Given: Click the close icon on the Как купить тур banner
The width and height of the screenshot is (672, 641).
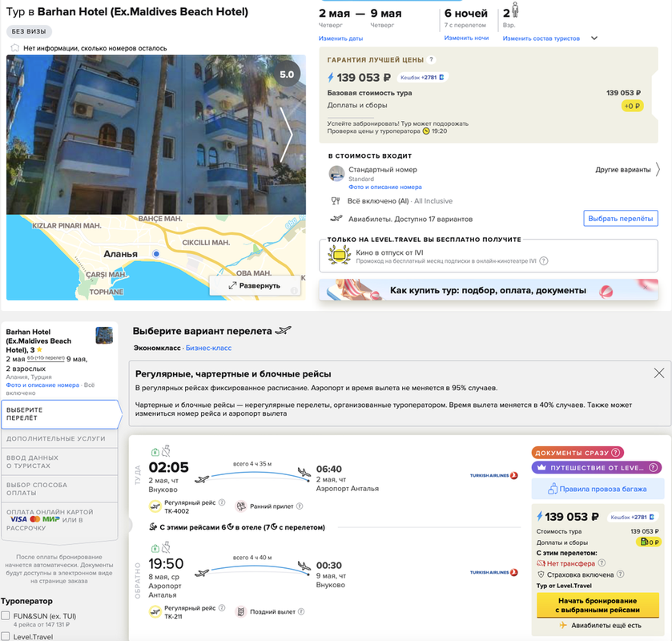Looking at the screenshot, I should pyautogui.click(x=646, y=288).
